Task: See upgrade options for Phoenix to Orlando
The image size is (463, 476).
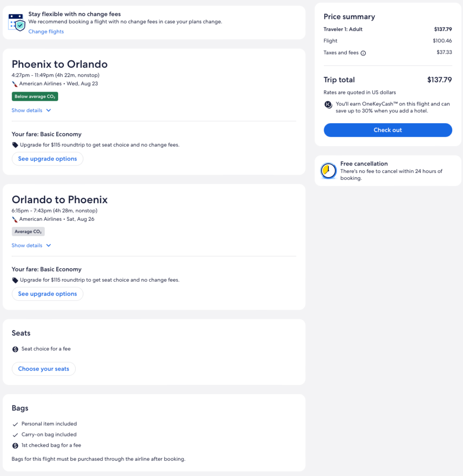Action: [47, 159]
